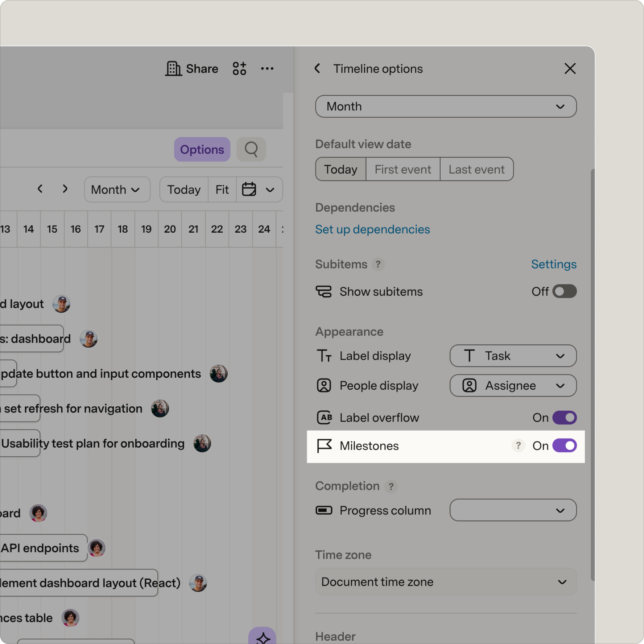Click day 22 in timeline header

(x=217, y=229)
